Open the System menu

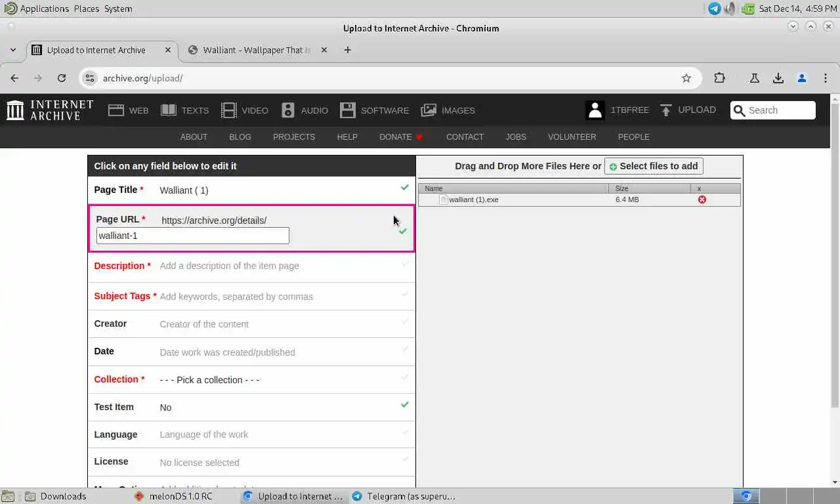tap(118, 9)
